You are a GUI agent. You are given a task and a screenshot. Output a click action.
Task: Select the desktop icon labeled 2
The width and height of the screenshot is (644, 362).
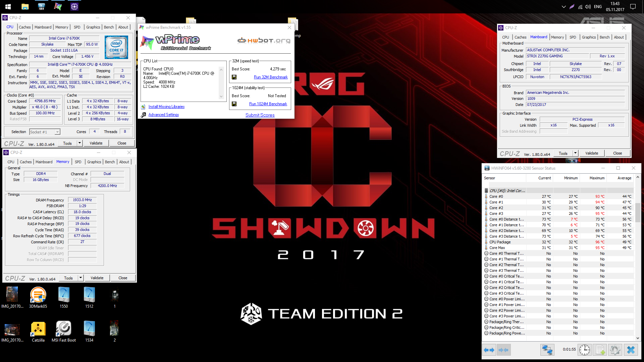(x=115, y=331)
